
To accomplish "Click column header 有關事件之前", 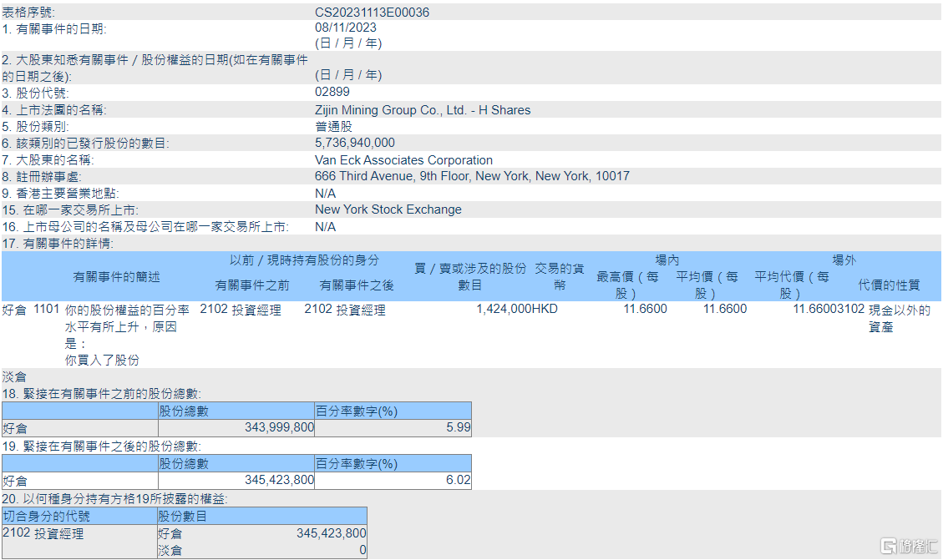I will pos(252,285).
